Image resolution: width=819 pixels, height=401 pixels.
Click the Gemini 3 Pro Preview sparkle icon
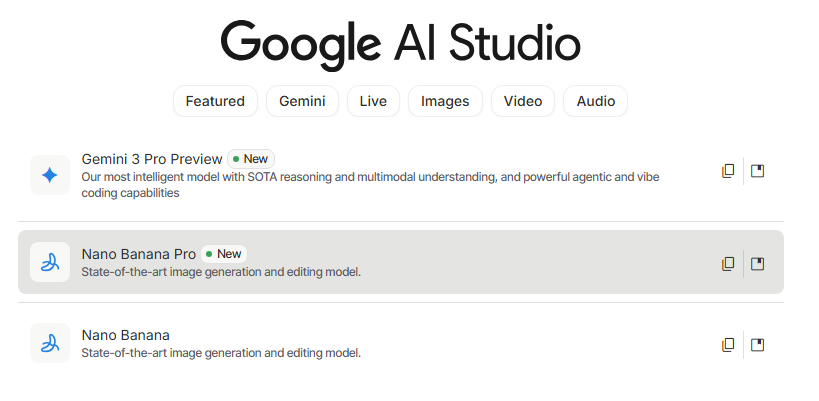tap(50, 175)
